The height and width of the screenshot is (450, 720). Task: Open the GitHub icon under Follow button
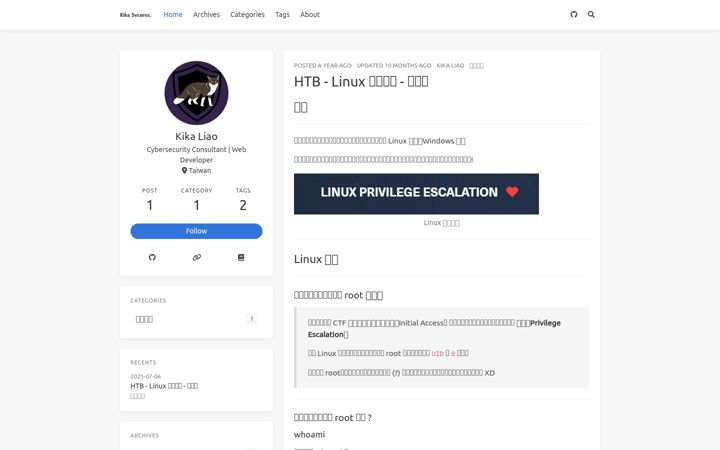point(152,257)
